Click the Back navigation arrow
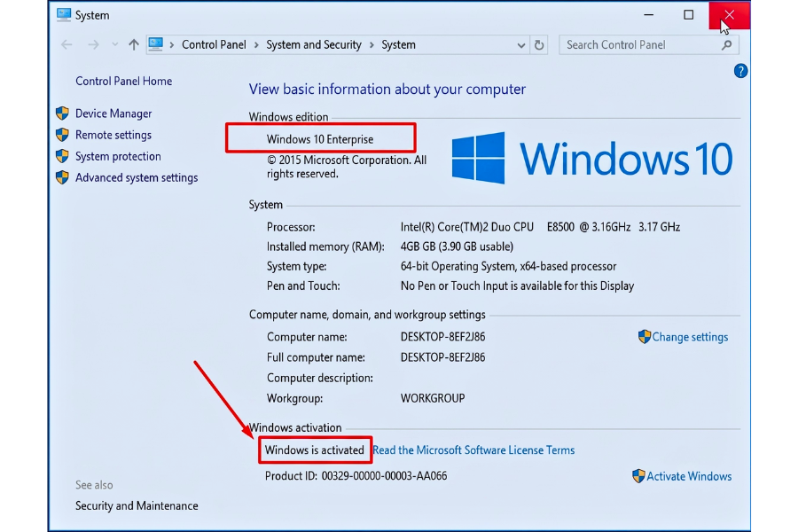The width and height of the screenshot is (798, 532). 66,45
